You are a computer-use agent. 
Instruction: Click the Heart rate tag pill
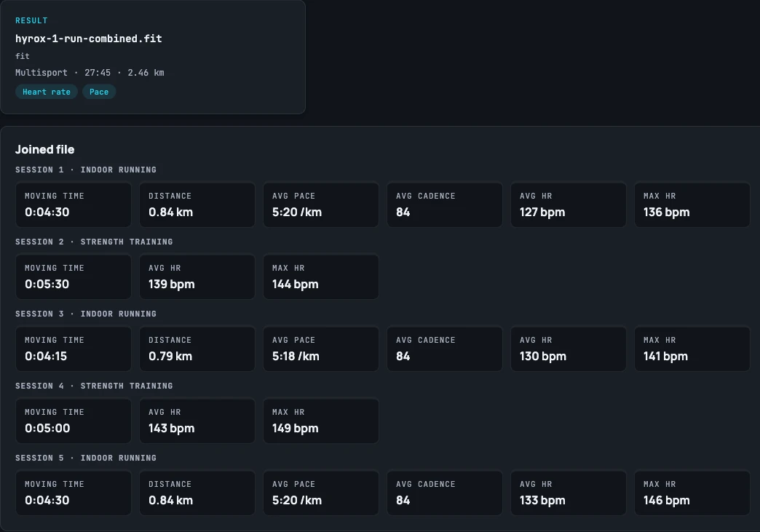[x=47, y=92]
